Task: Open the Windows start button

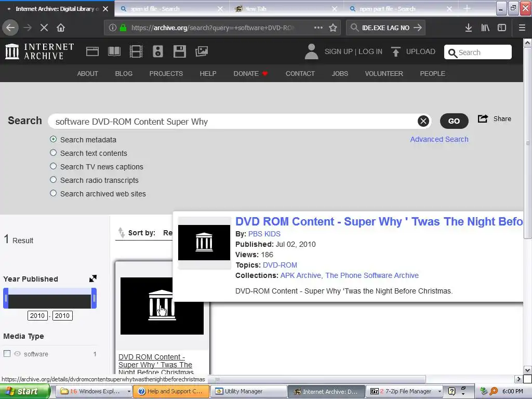Action: tap(24, 391)
